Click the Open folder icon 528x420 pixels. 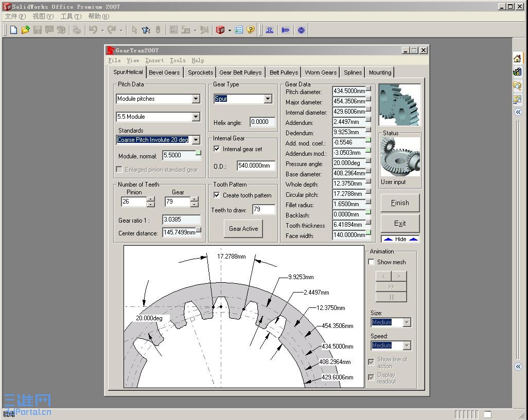click(25, 30)
